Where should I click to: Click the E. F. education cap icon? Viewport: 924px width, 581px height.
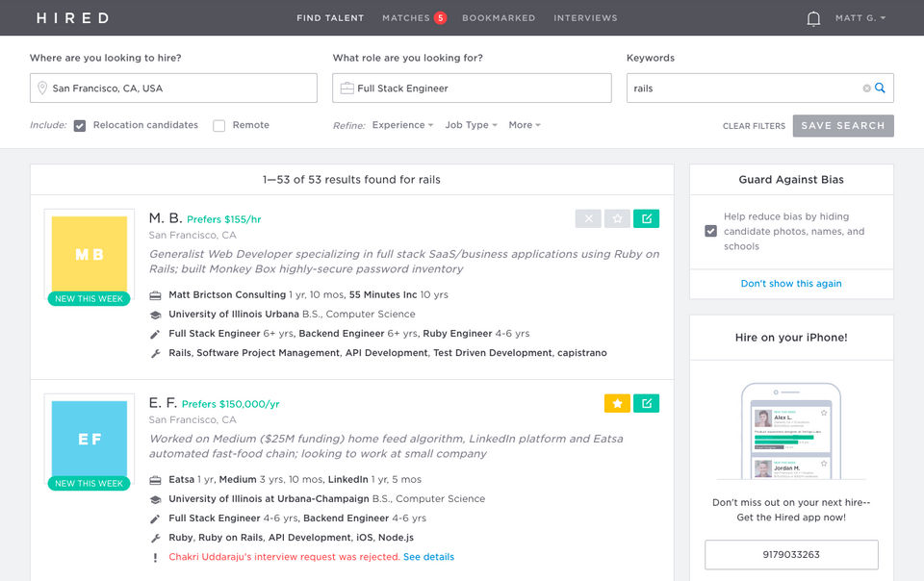click(x=155, y=499)
